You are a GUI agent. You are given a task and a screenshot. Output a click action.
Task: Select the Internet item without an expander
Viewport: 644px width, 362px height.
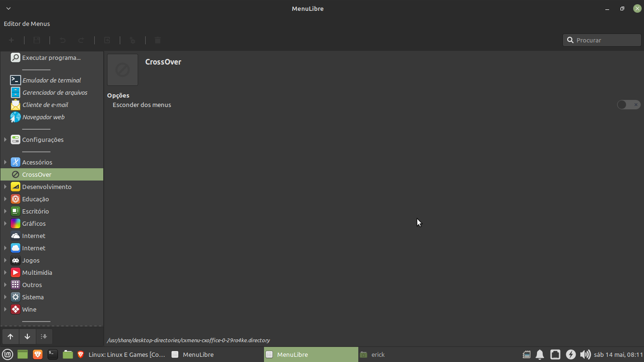(x=52, y=236)
